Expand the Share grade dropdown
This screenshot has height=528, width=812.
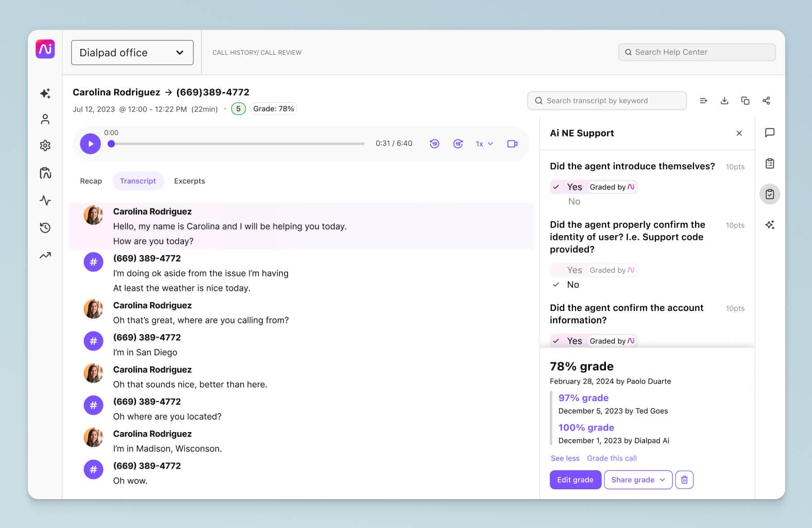pos(638,480)
